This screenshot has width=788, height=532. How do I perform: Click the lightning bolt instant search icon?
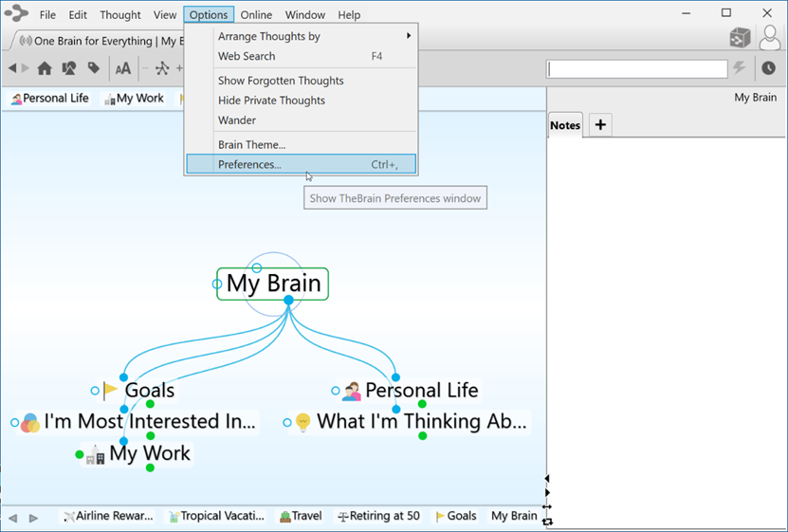click(741, 68)
